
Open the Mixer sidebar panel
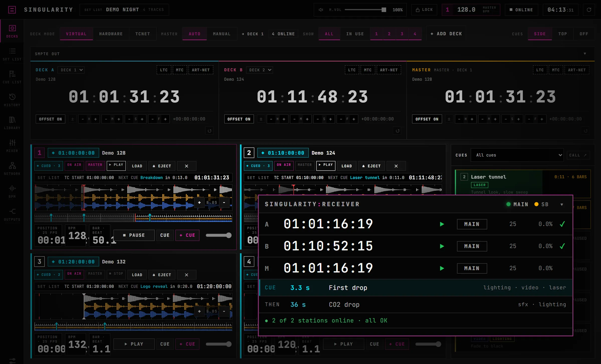[x=12, y=146]
